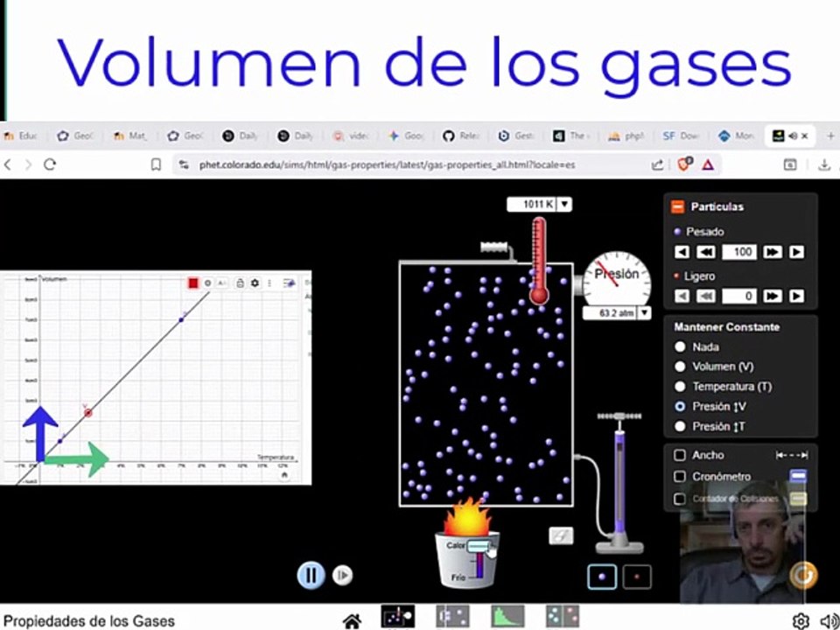Step the simulation forward one frame

click(x=342, y=576)
